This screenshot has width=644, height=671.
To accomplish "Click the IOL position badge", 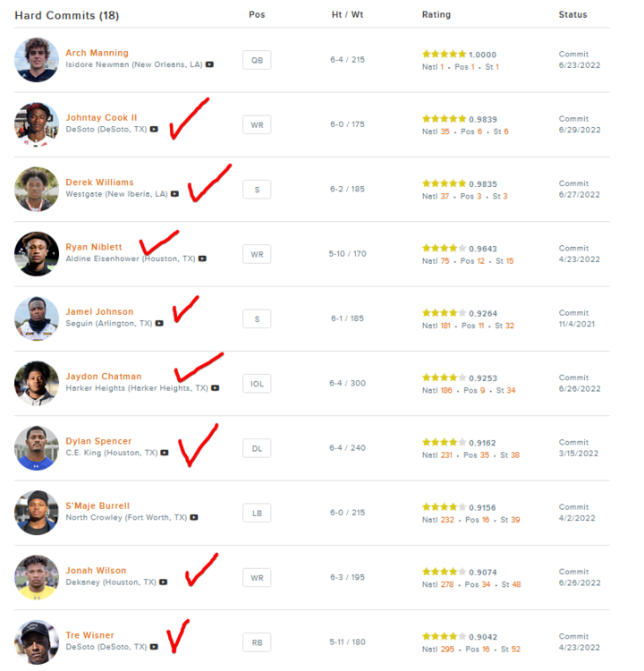I will 257,384.
